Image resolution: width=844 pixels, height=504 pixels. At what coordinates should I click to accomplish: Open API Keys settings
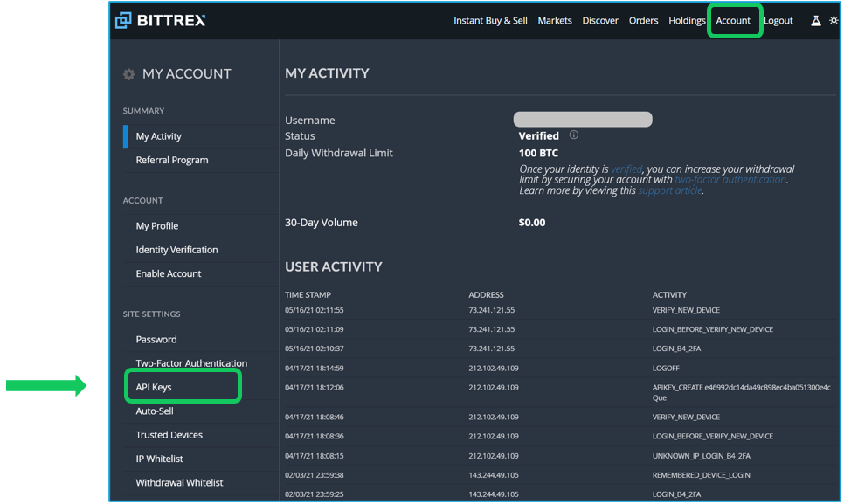154,387
